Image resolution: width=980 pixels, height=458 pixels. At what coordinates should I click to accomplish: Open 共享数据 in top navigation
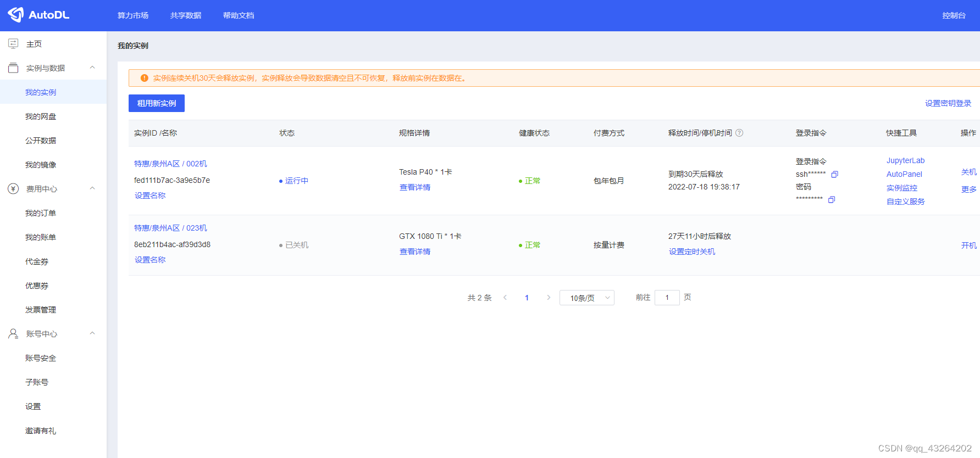pos(186,15)
